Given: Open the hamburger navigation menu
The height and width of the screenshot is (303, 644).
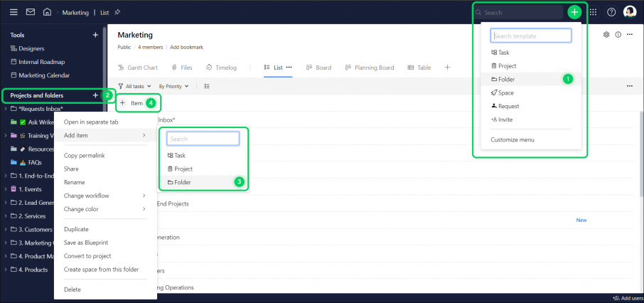Looking at the screenshot, I should click(x=14, y=12).
